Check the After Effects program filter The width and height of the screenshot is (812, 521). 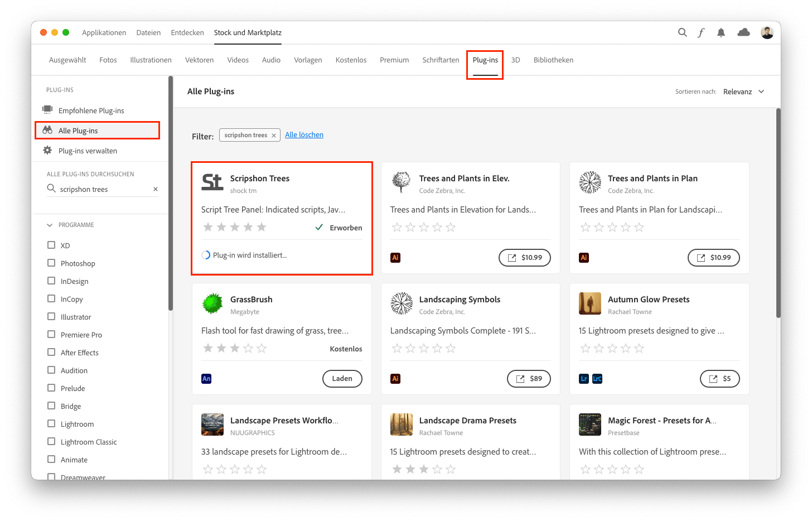pyautogui.click(x=51, y=352)
